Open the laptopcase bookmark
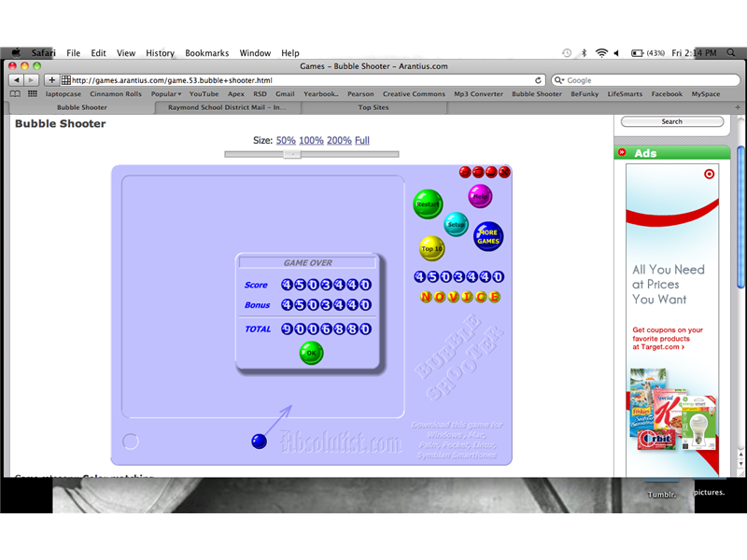 coord(63,94)
